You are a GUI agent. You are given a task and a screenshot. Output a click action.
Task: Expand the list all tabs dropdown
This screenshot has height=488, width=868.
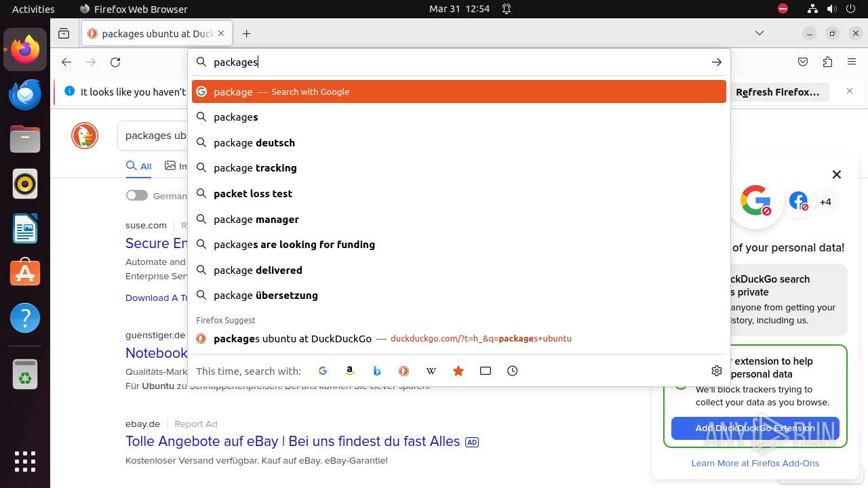tap(759, 33)
